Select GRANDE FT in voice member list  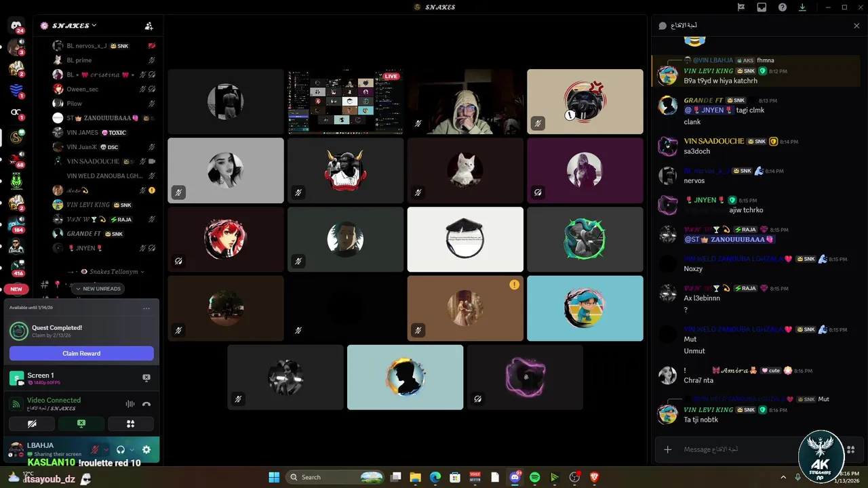click(x=84, y=234)
